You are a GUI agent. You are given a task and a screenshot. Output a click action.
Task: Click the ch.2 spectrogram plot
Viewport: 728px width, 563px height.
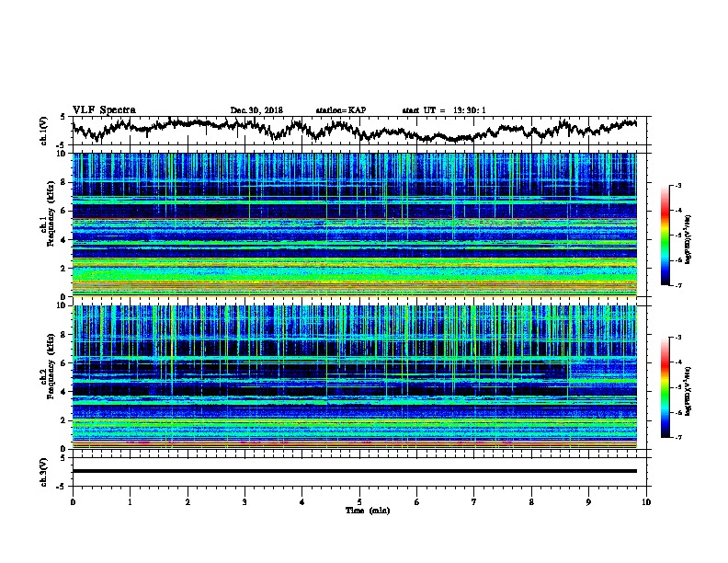coord(355,377)
